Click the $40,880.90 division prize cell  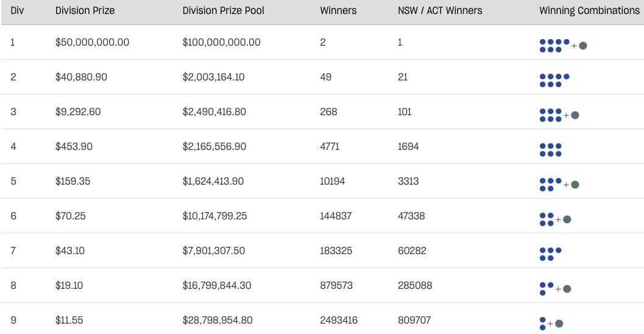pyautogui.click(x=81, y=77)
